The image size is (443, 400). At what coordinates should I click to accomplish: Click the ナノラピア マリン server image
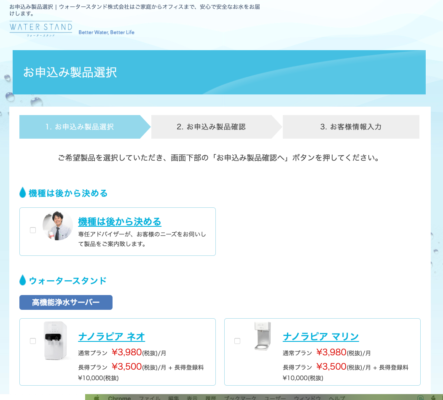point(263,336)
